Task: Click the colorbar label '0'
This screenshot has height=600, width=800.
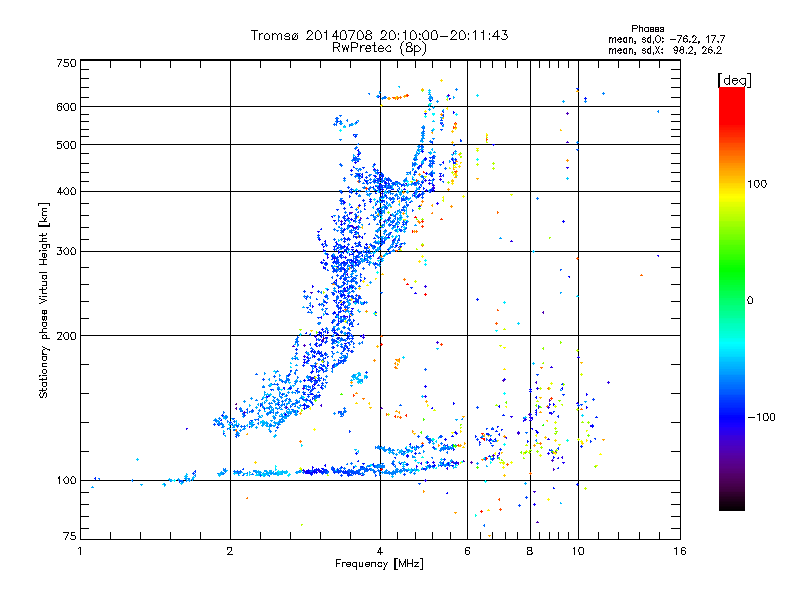Action: coord(750,301)
